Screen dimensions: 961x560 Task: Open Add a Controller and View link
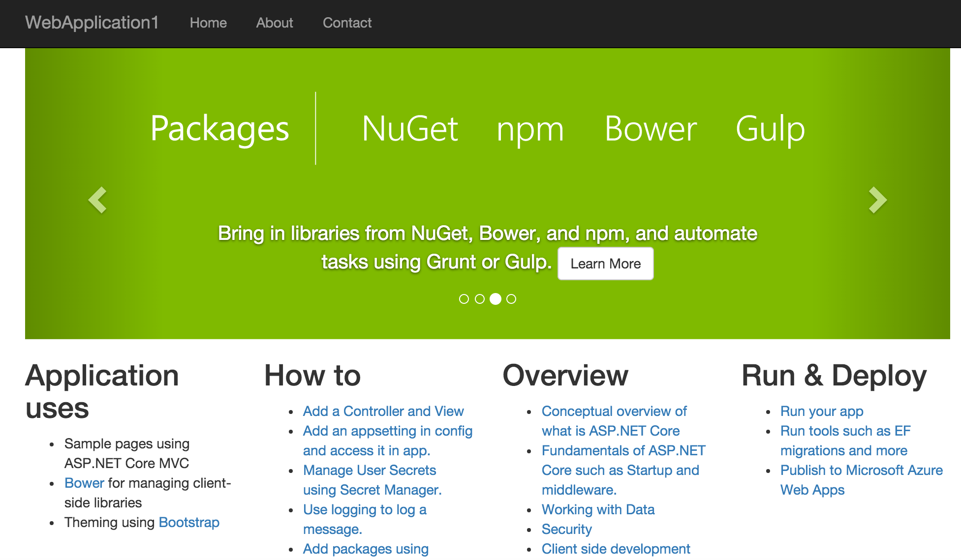pos(383,411)
